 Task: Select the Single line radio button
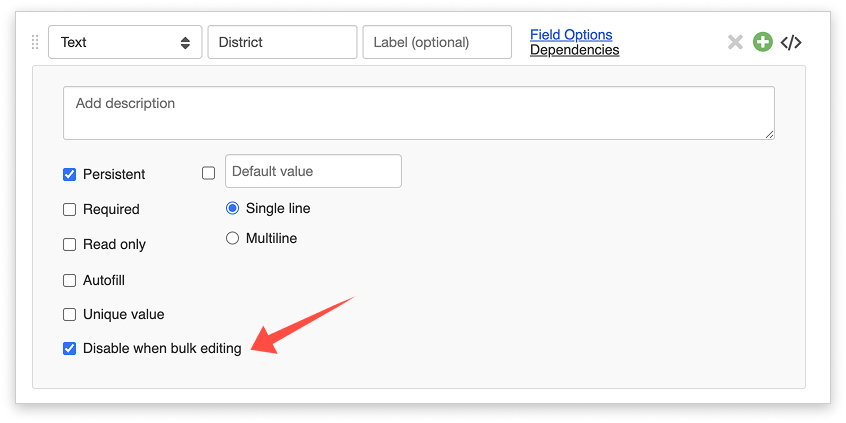click(x=233, y=208)
